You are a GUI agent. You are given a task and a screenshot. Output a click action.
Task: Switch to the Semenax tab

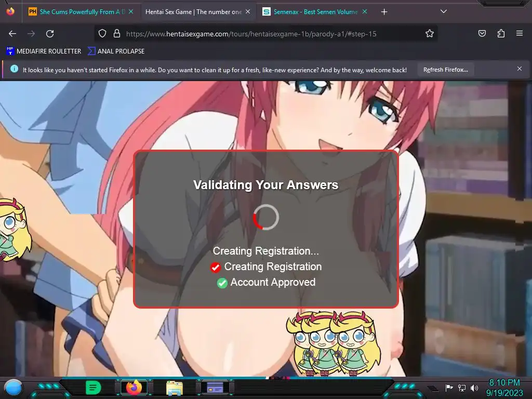click(x=315, y=12)
